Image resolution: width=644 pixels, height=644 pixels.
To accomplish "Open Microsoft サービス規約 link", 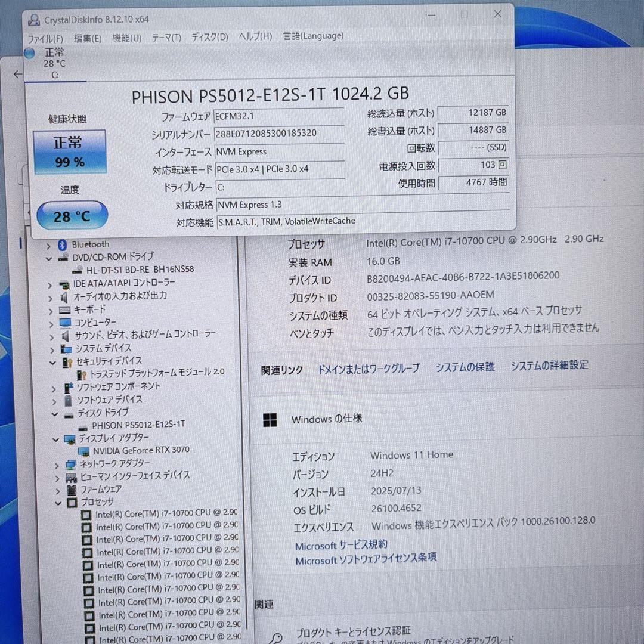I will (x=341, y=546).
